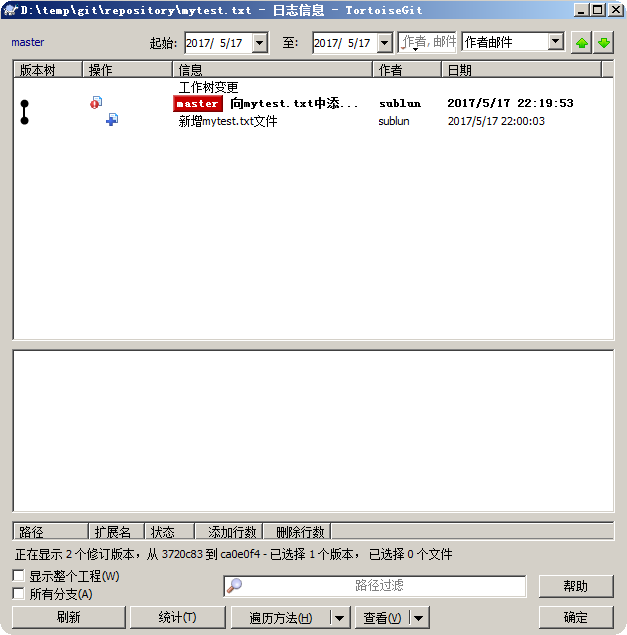Close the TortoiseGit log window
Screen dimensions: 627x635
coord(616,10)
